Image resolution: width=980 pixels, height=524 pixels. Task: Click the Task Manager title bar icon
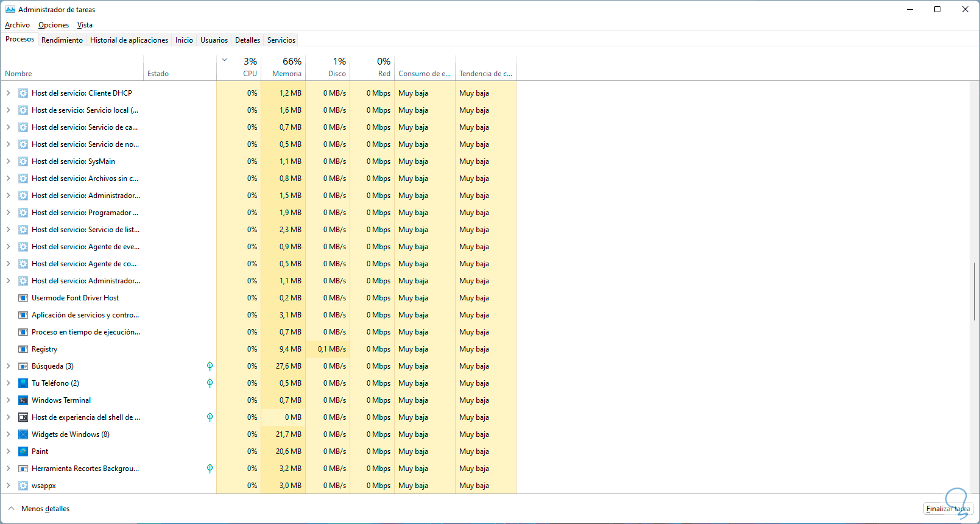tap(10, 9)
